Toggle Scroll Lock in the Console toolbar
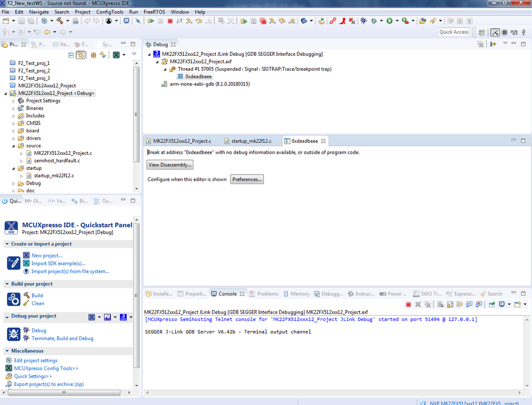Image resolution: width=532 pixels, height=405 pixels. pyautogui.click(x=450, y=304)
